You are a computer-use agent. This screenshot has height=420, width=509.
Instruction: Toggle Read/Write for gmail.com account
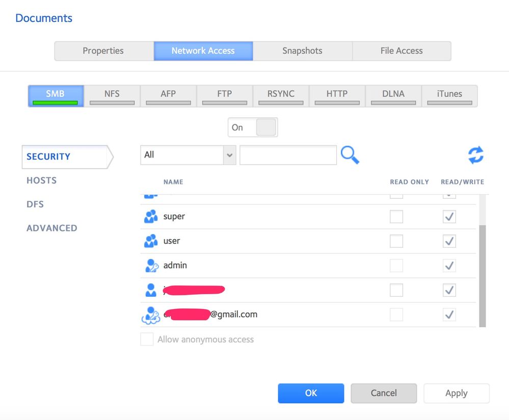tap(449, 314)
